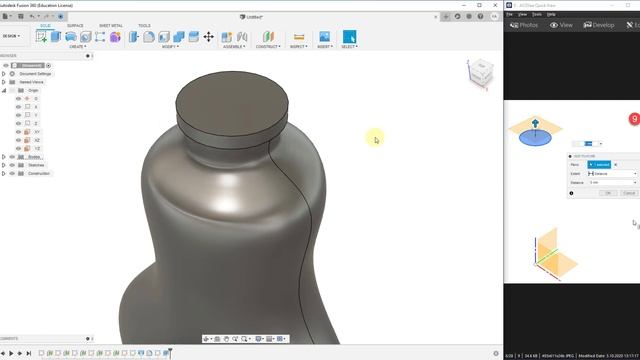Expand the Sketches folder
Image resolution: width=640 pixels, height=360 pixels.
pos(4,165)
